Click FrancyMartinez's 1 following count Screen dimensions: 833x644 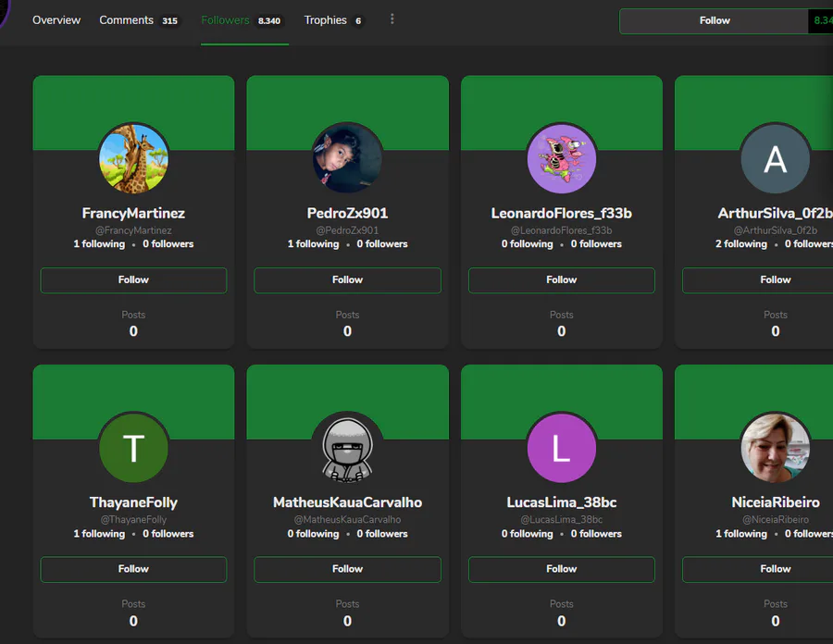pyautogui.click(x=99, y=244)
